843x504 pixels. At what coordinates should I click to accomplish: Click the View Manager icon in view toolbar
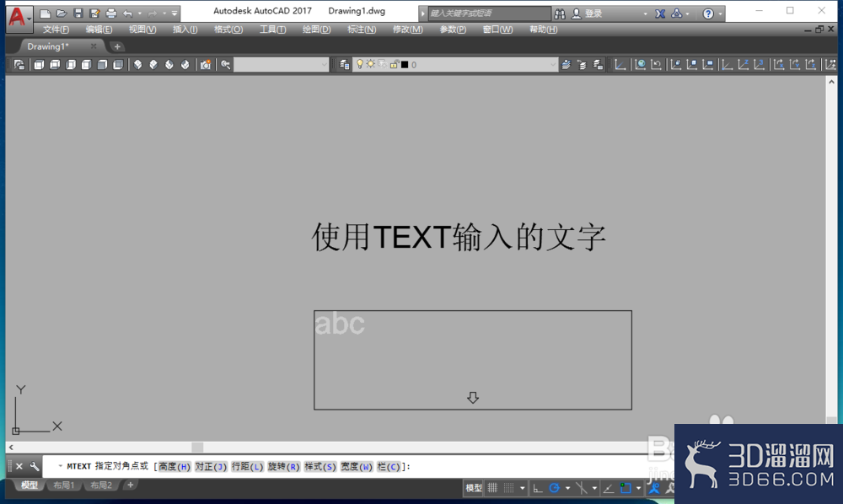click(x=19, y=65)
